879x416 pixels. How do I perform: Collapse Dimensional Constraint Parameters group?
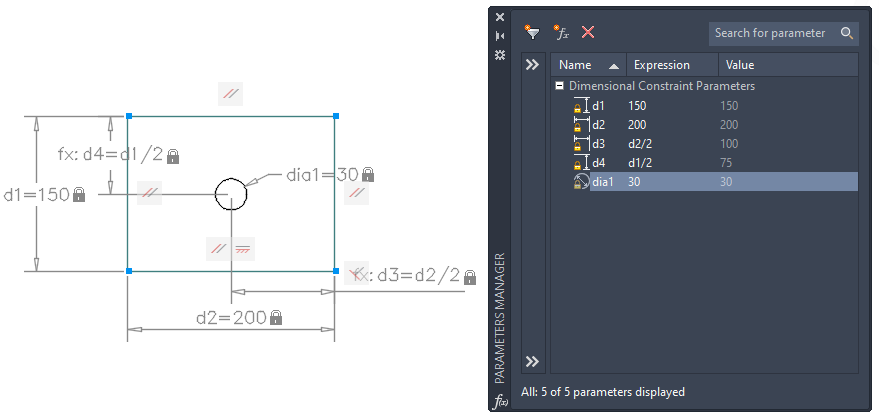pos(559,86)
